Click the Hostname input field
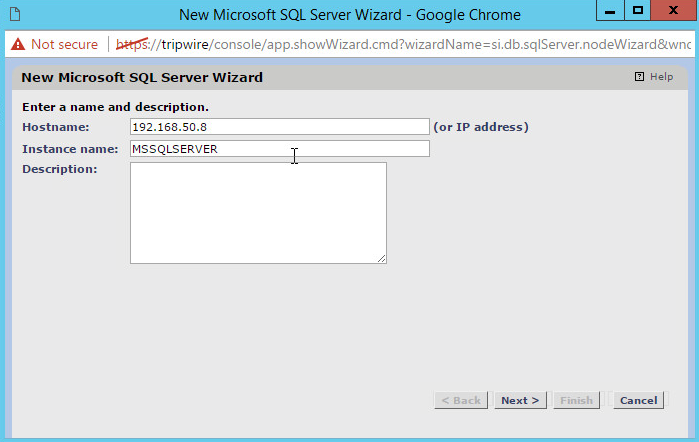699x442 pixels. tap(279, 127)
